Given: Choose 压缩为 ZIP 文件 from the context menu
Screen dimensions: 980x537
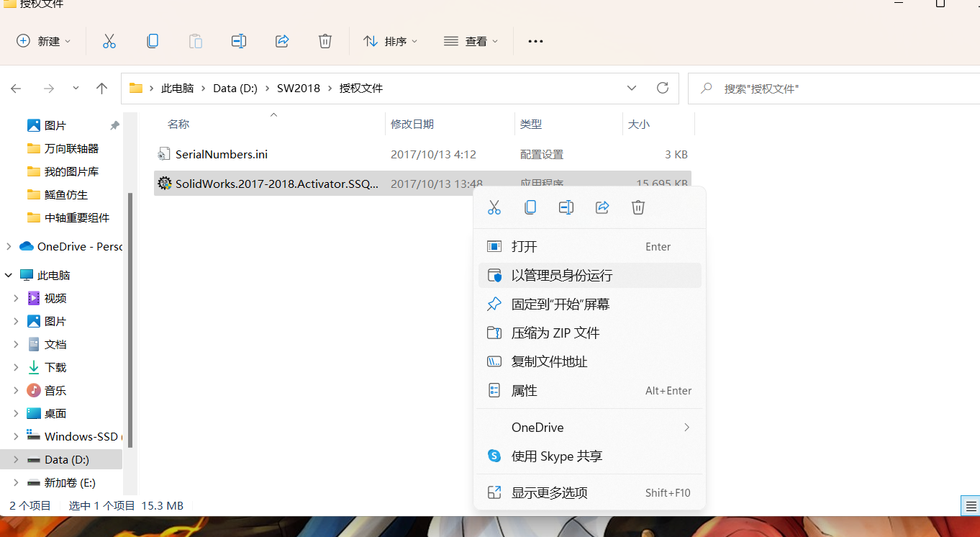Looking at the screenshot, I should pyautogui.click(x=589, y=333).
